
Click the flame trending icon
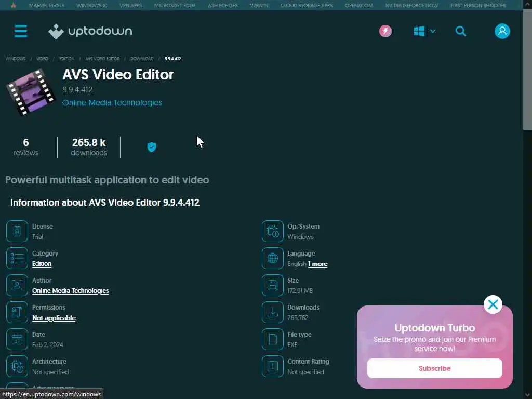coord(14,5)
